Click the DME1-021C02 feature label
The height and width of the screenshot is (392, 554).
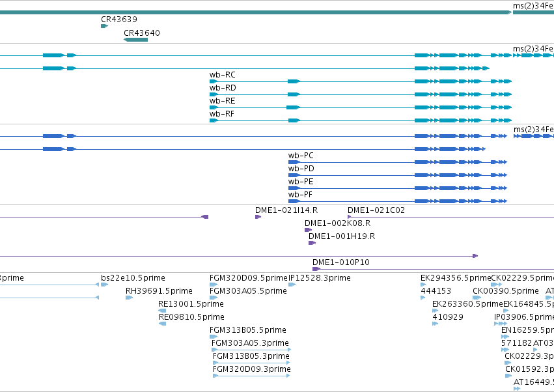(376, 210)
